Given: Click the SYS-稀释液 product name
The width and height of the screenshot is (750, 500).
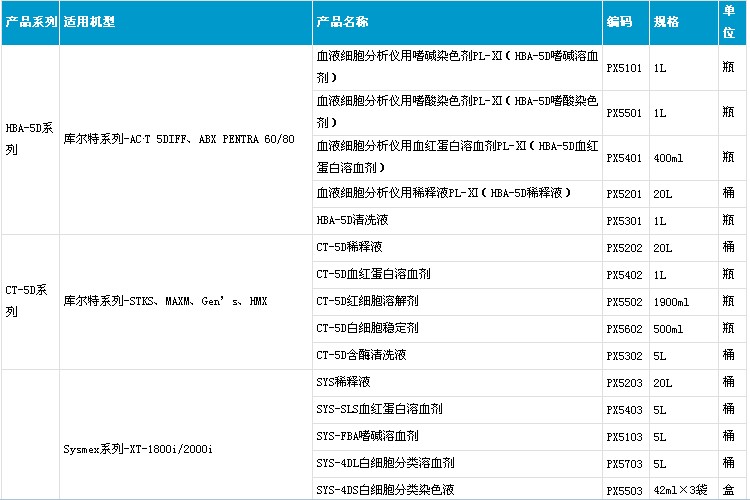Looking at the screenshot, I should pos(343,382).
